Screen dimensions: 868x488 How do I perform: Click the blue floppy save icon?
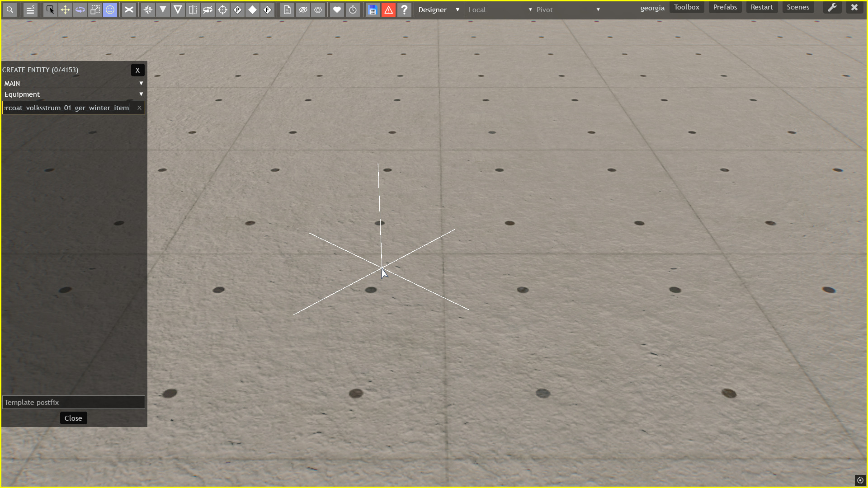point(372,9)
